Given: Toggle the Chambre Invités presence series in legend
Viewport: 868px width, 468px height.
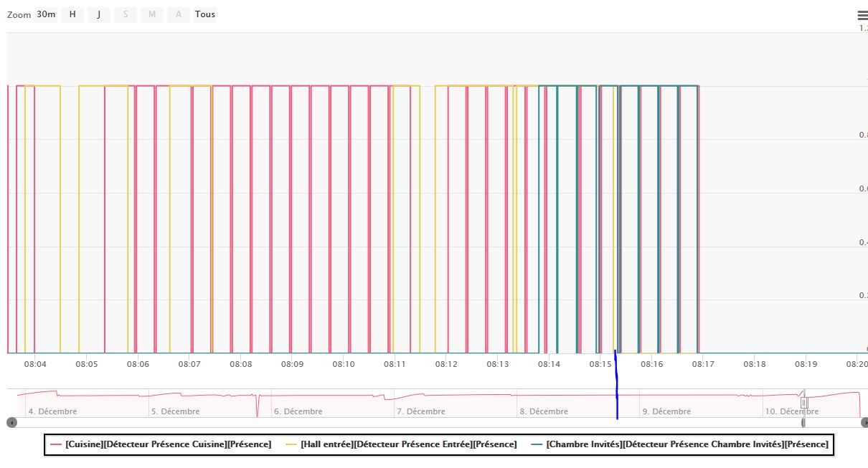Looking at the screenshot, I should pos(680,444).
